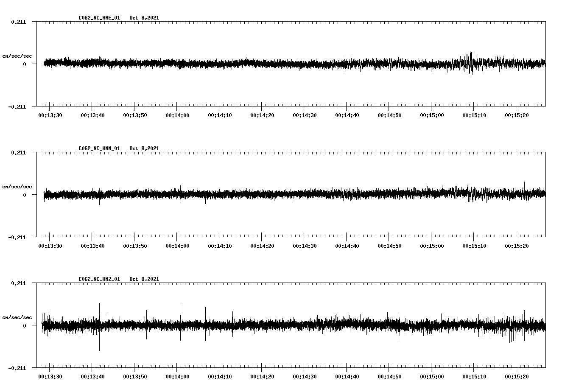The height and width of the screenshot is (392, 576).
Task: Pick time label 00:13:50 under HNN plot
Action: (135, 246)
